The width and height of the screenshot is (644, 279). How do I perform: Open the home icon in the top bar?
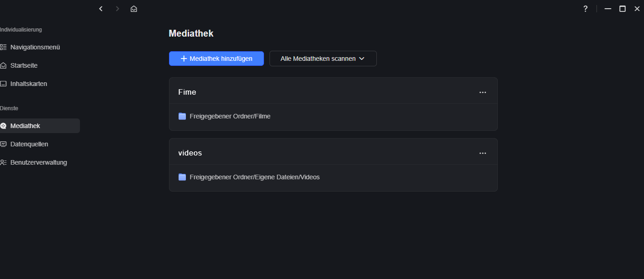coord(134,9)
